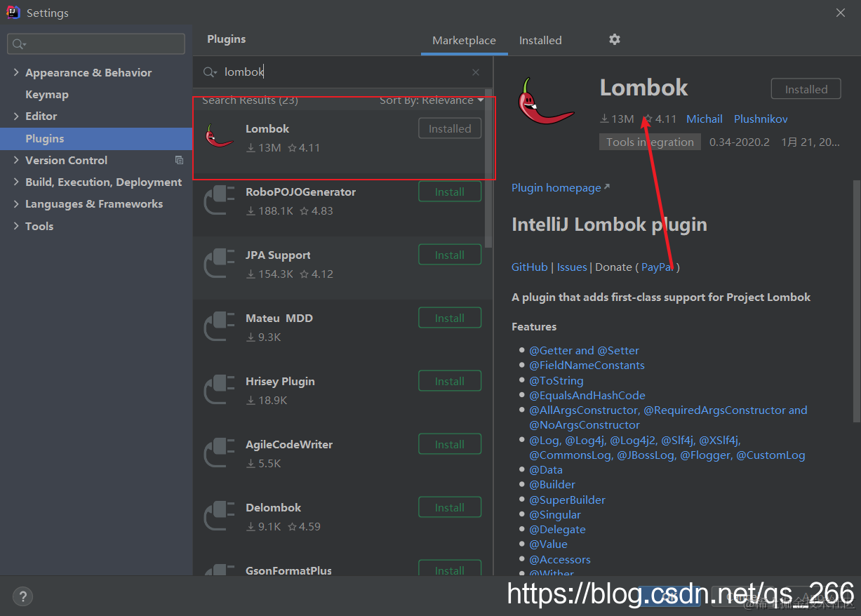
Task: Click the Tools integration tag
Action: point(650,142)
